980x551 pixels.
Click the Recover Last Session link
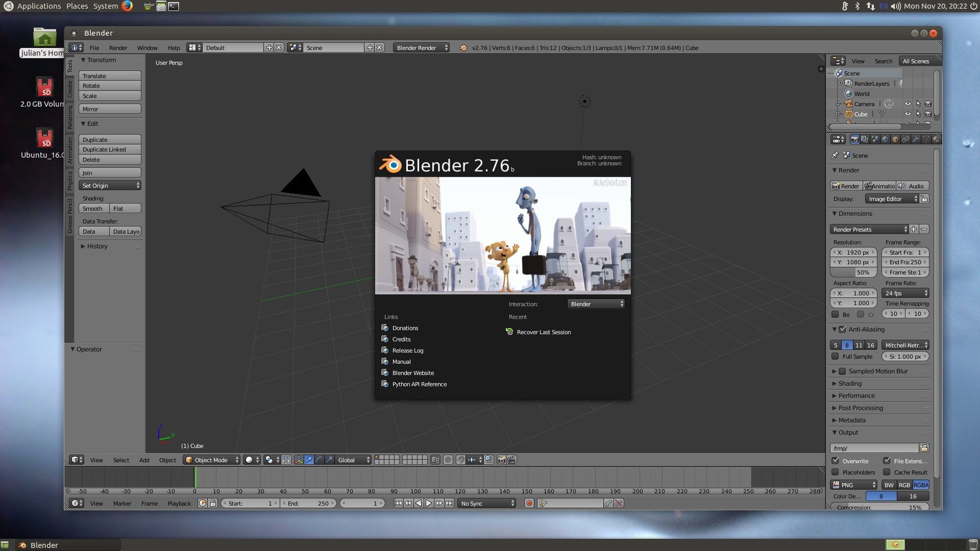(x=544, y=332)
